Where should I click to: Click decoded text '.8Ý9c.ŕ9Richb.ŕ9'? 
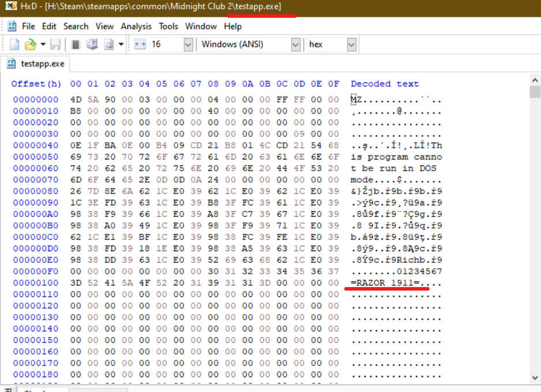pos(396,260)
